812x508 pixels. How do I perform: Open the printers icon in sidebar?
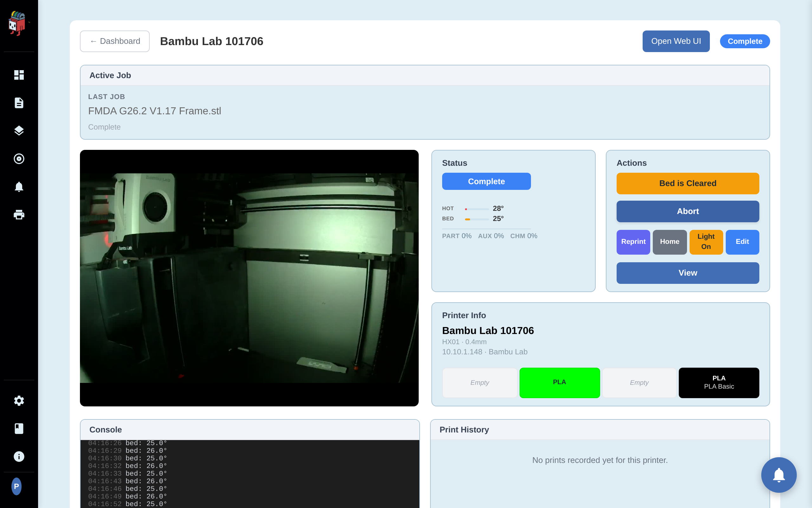click(19, 214)
